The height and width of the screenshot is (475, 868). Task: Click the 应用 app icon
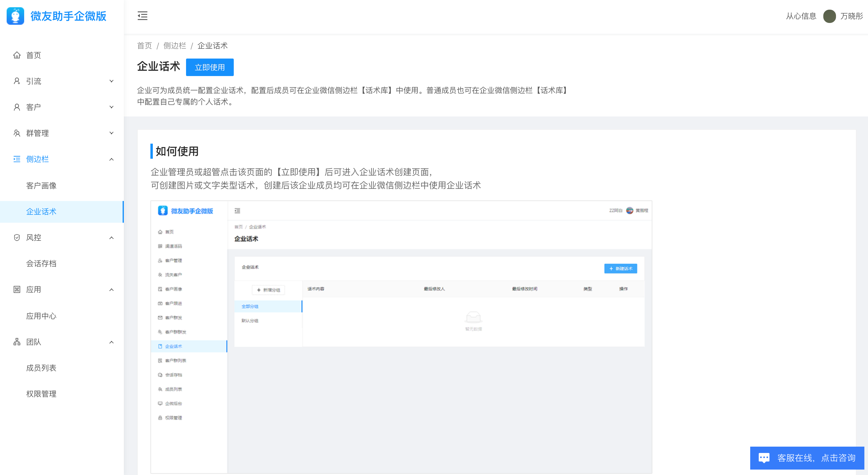[17, 289]
